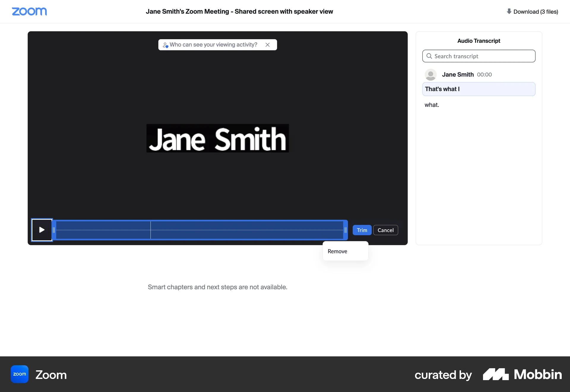570x392 pixels.
Task: Click the viewing activity people icon in the banner
Action: tap(165, 45)
